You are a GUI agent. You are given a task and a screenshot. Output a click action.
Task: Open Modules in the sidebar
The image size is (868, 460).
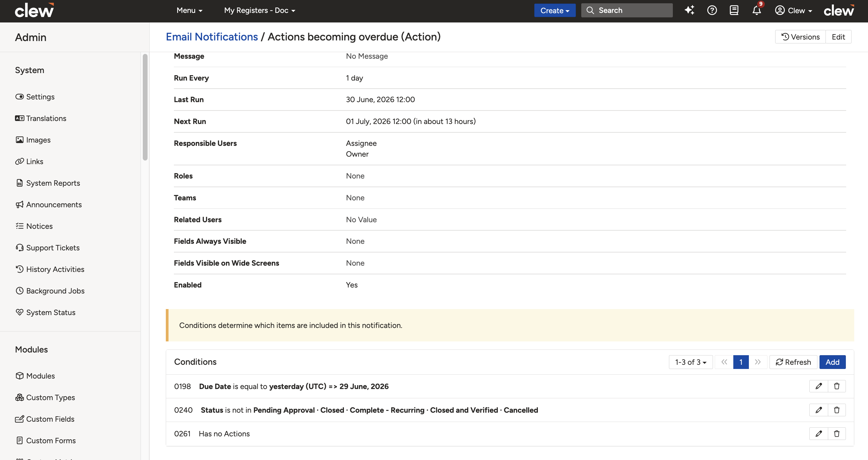pyautogui.click(x=35, y=376)
